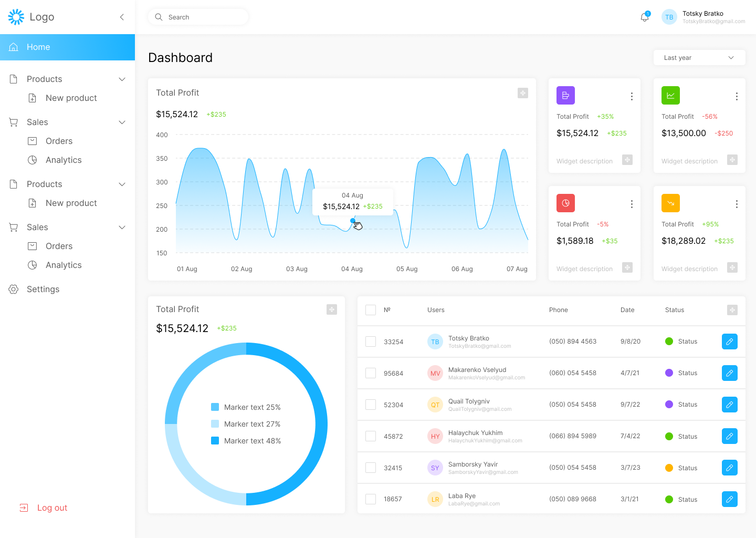Click the Marker text 27% legend swatch
Viewport: 756px width, 538px height.
click(215, 424)
